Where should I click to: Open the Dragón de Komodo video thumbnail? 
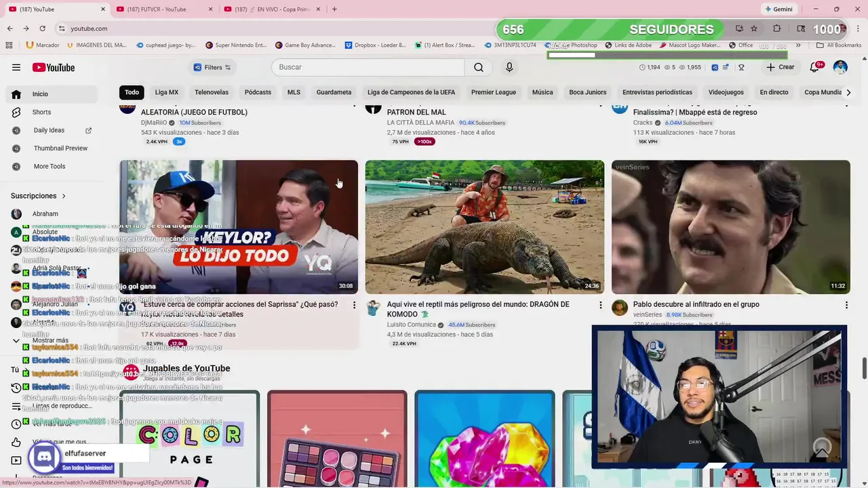click(485, 227)
